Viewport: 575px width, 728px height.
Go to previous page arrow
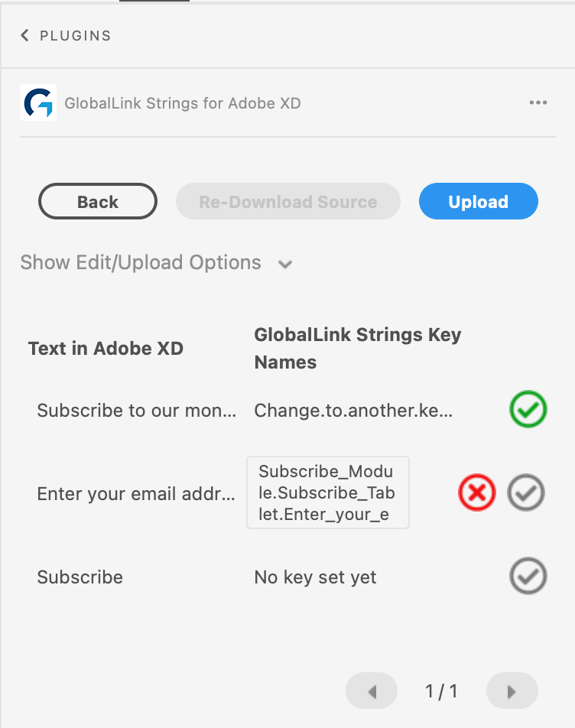click(372, 691)
